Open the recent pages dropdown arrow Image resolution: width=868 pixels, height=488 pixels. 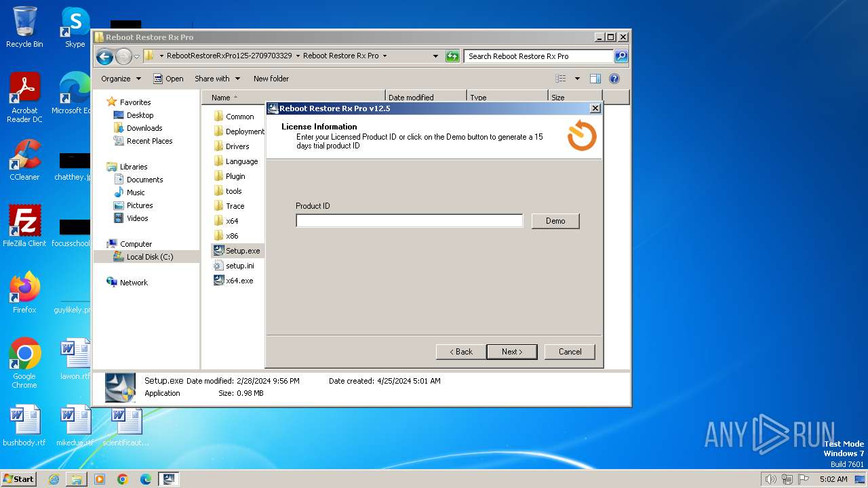[x=137, y=56]
